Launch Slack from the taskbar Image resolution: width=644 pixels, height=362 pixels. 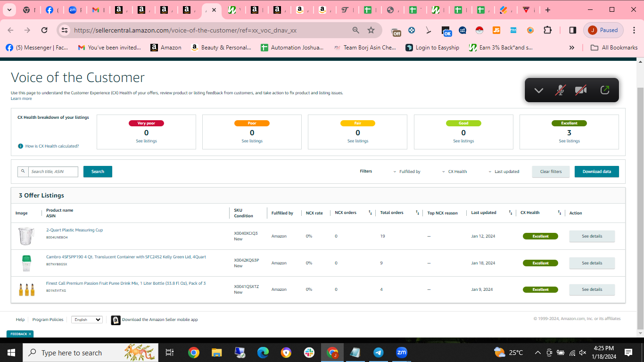tap(309, 353)
